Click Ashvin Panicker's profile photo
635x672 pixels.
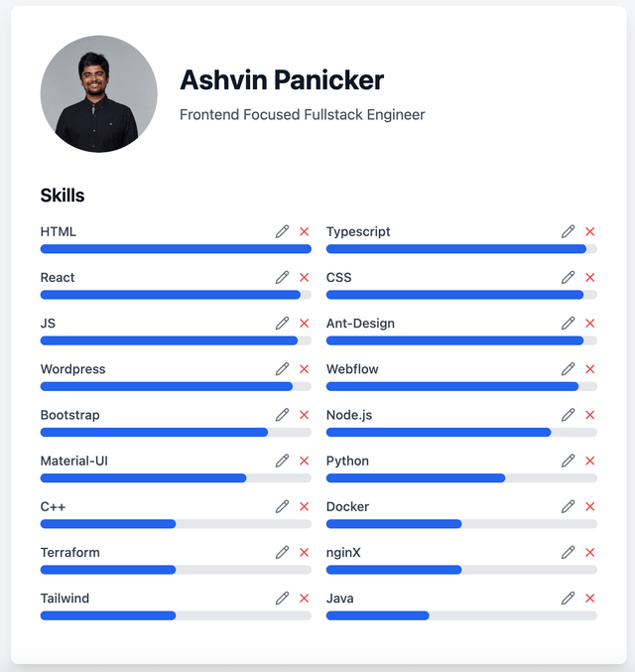98,93
